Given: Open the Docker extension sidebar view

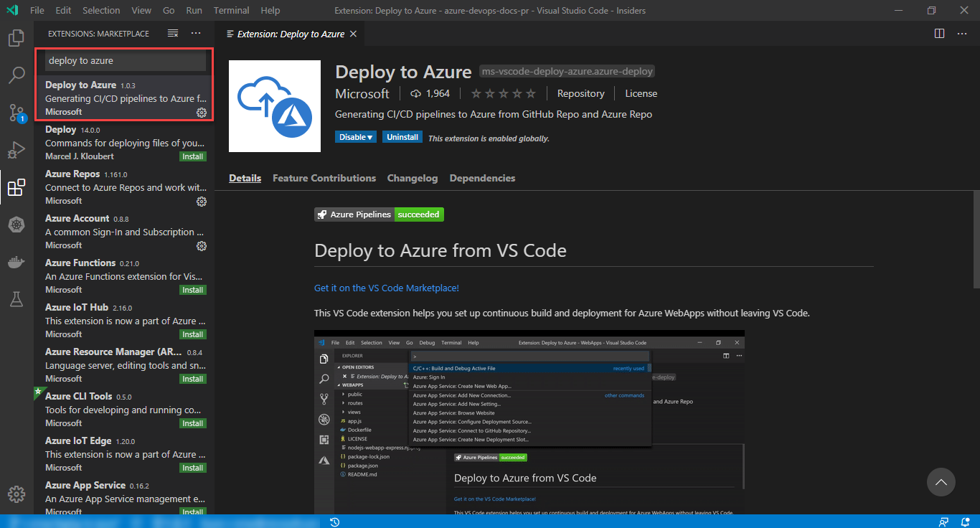Looking at the screenshot, I should [x=16, y=262].
